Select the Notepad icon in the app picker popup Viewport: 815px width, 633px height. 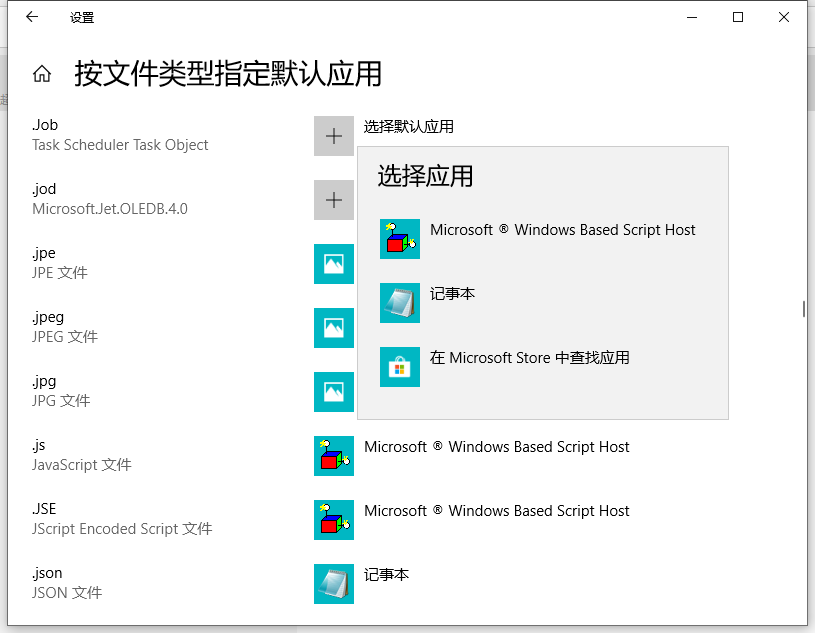[400, 303]
